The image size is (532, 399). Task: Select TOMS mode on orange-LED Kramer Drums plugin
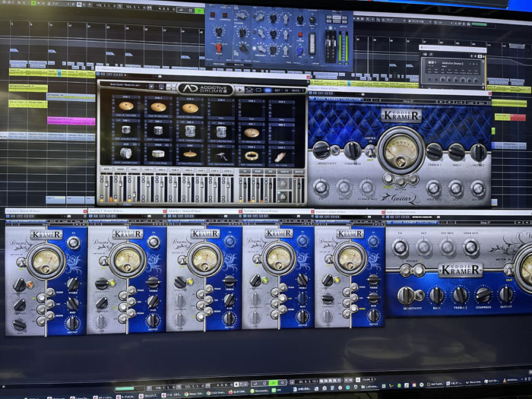51,292
